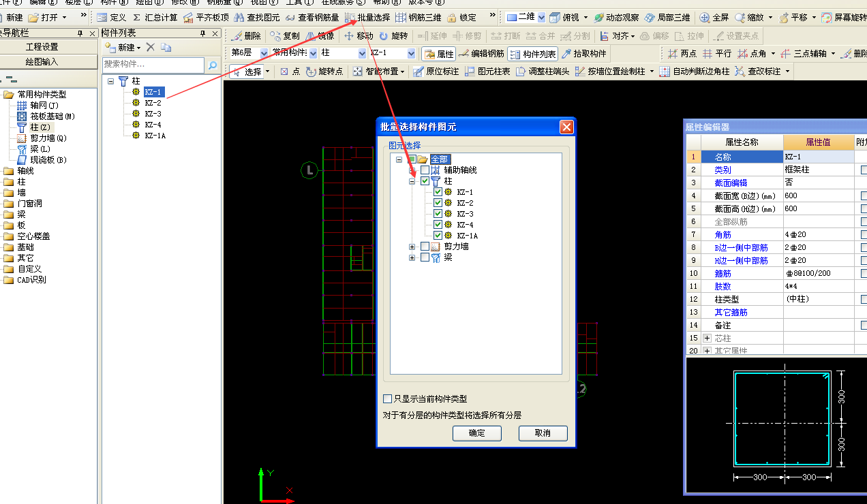The width and height of the screenshot is (867, 504).
Task: Uncheck KZ-3 checkbox in dialog
Action: [438, 214]
